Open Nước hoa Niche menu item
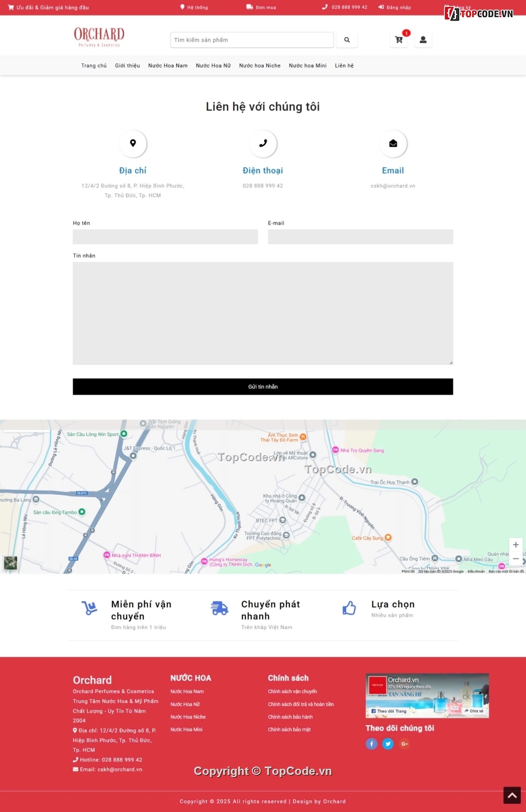The width and height of the screenshot is (526, 812). [x=260, y=65]
